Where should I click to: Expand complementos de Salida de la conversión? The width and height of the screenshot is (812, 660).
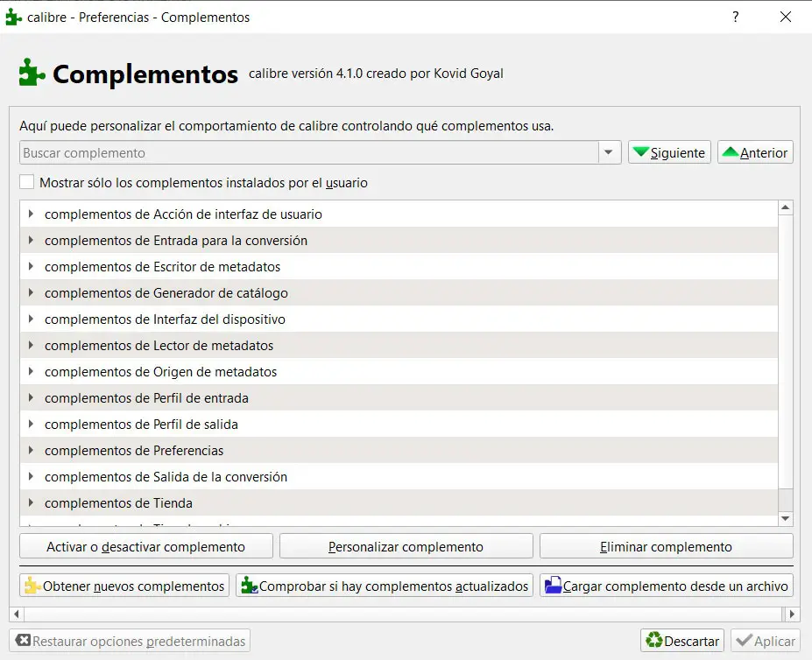(x=31, y=477)
